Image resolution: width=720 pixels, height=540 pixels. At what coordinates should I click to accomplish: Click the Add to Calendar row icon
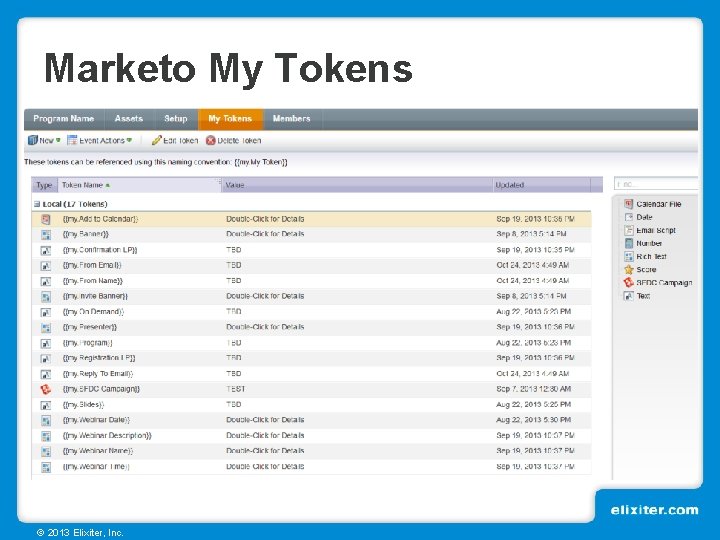[x=45, y=219]
